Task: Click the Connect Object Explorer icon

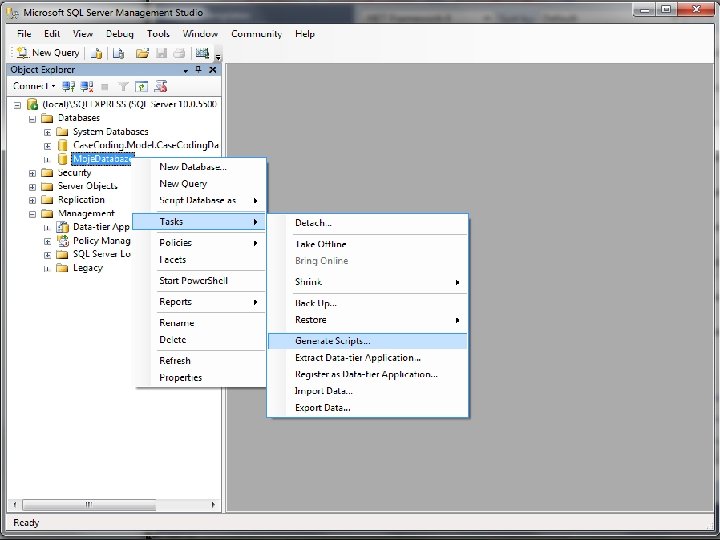Action: tap(69, 86)
